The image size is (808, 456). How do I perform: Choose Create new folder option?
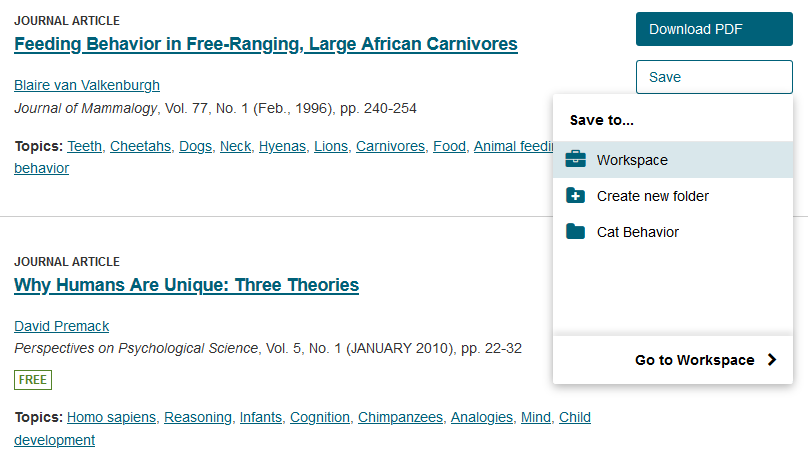pos(672,196)
